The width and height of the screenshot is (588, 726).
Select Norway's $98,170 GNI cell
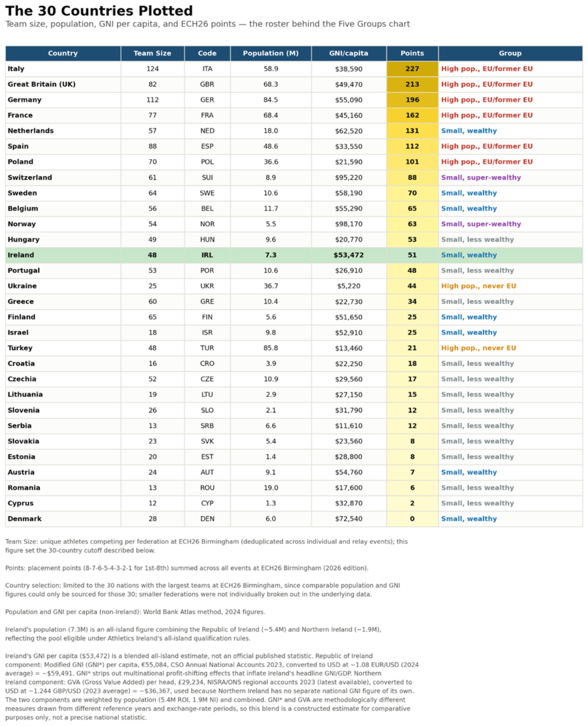pos(349,224)
